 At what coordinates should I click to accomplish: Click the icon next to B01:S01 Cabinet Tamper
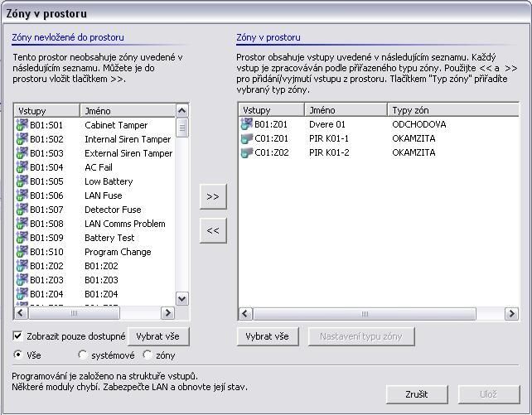tap(22, 125)
